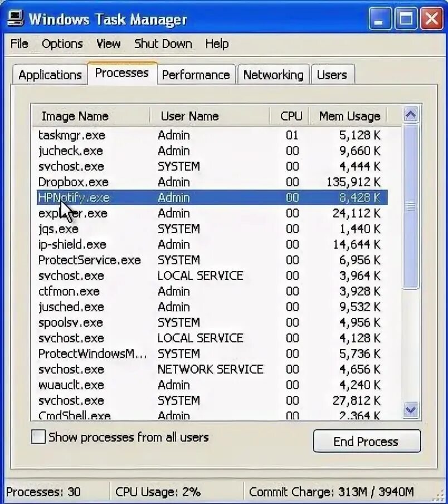
Task: Open the View menu
Action: tap(109, 43)
